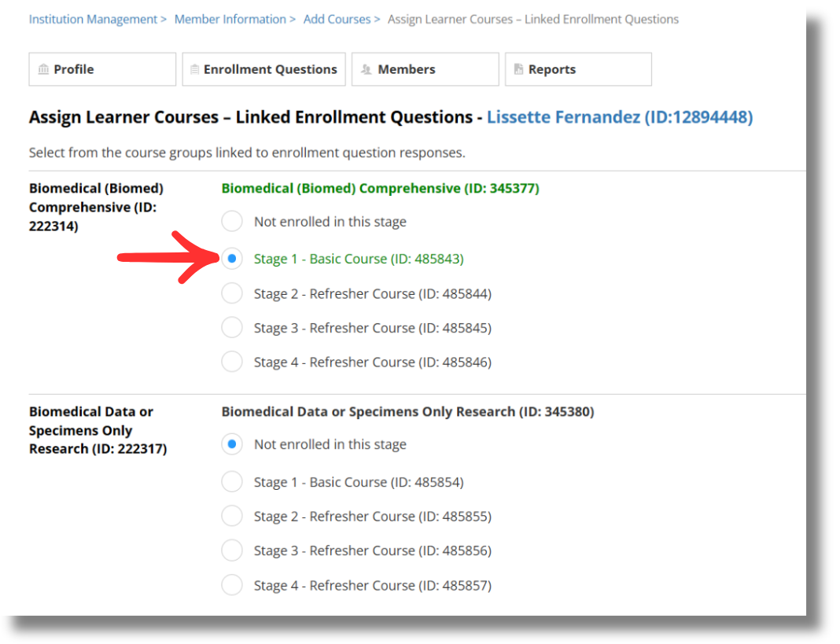The width and height of the screenshot is (840, 644).
Task: Click the left label Biomedical Comprehensive ID 222314
Action: tap(97, 207)
